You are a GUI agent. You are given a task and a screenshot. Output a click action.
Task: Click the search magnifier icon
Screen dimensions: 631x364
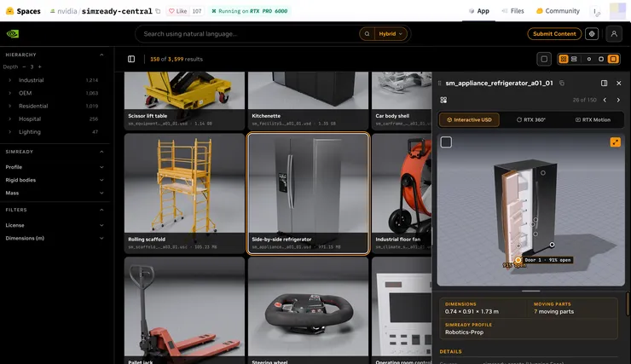[367, 34]
